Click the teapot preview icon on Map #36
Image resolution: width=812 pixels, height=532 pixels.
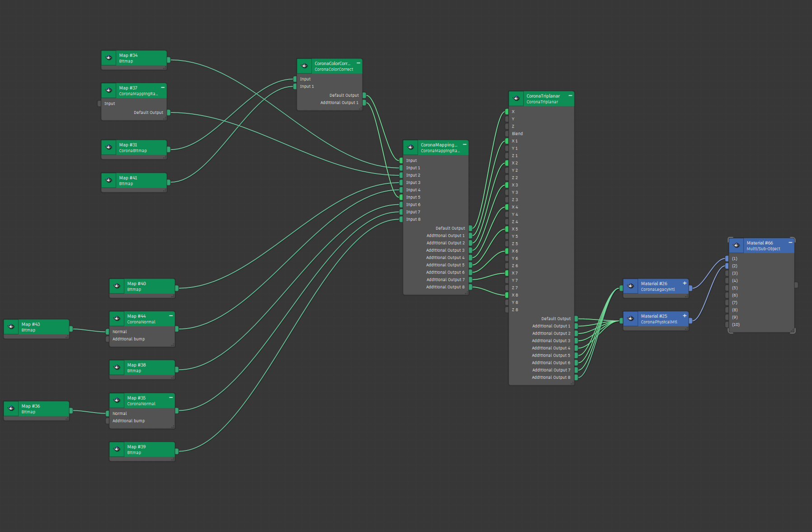click(11, 409)
